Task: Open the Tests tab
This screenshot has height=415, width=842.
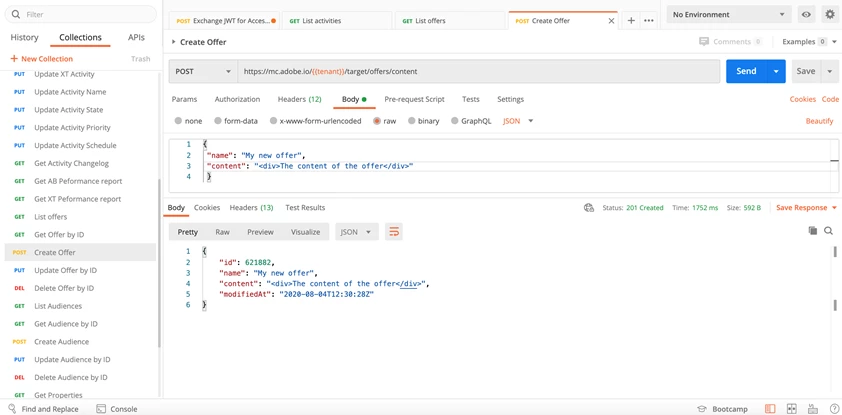Action: 471,99
